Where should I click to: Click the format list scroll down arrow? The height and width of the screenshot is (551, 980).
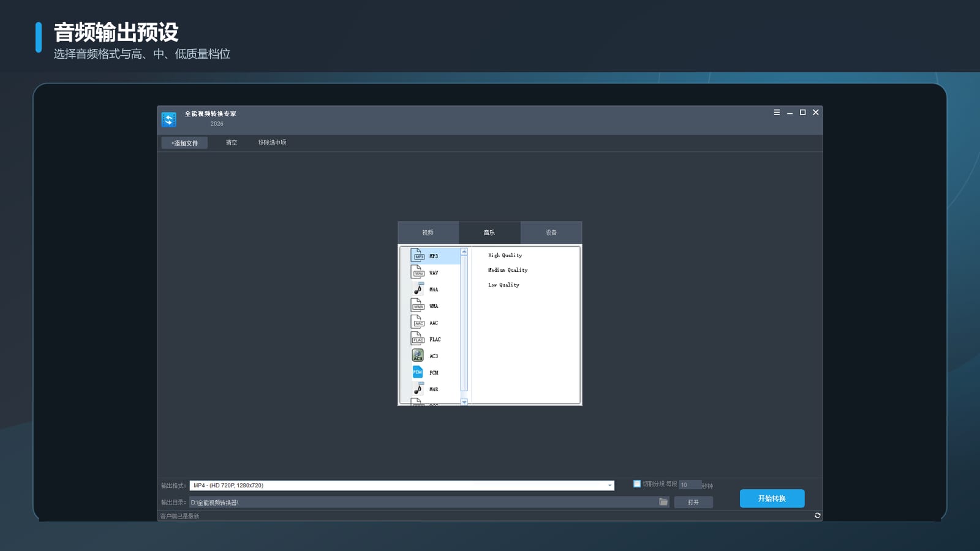point(464,402)
